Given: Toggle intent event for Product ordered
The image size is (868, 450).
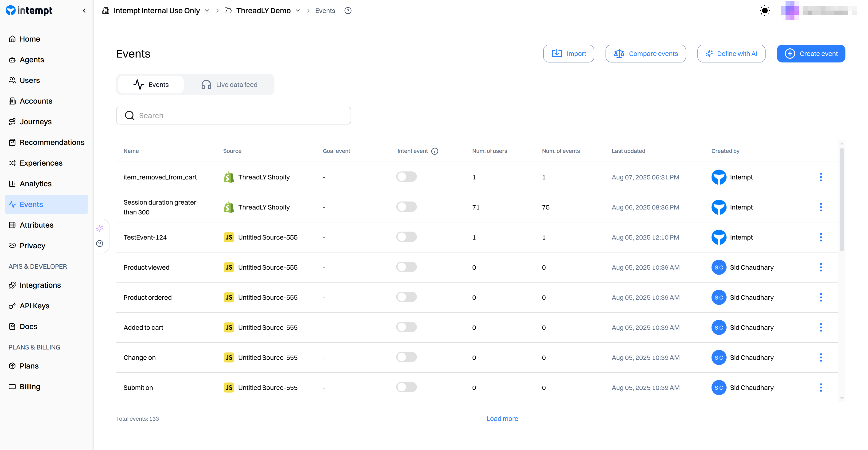Looking at the screenshot, I should [x=406, y=297].
